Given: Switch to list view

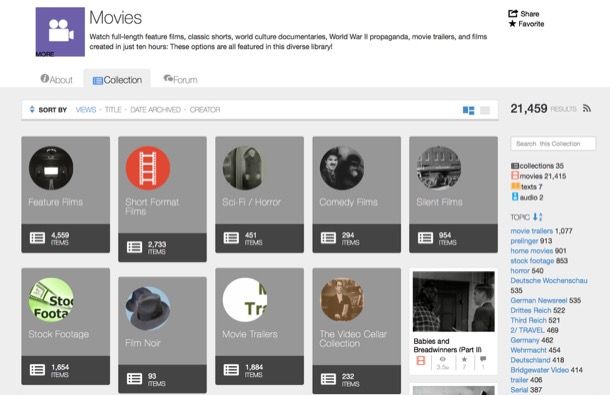Looking at the screenshot, I should pyautogui.click(x=485, y=111).
